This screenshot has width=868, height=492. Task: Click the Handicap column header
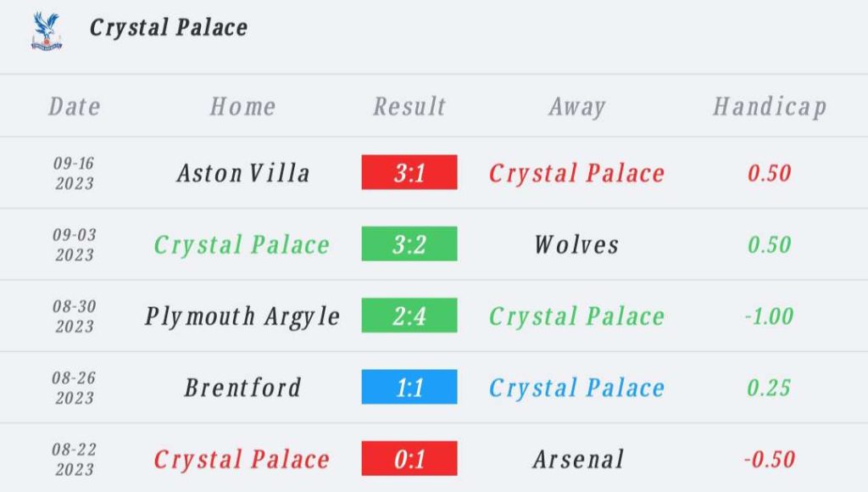click(769, 106)
